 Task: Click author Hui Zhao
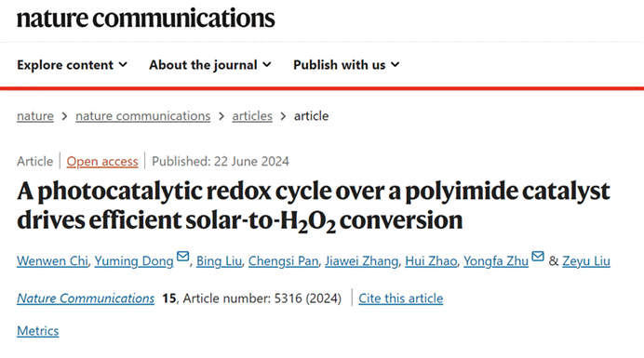431,261
